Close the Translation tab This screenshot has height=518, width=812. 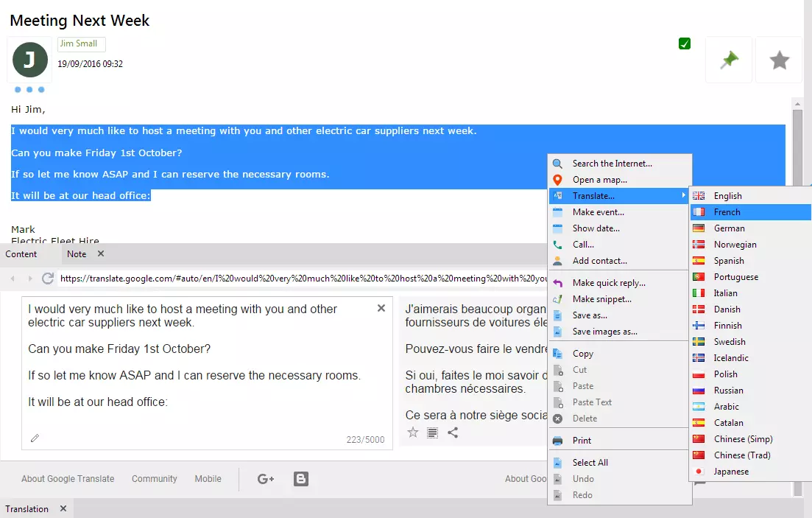point(63,509)
